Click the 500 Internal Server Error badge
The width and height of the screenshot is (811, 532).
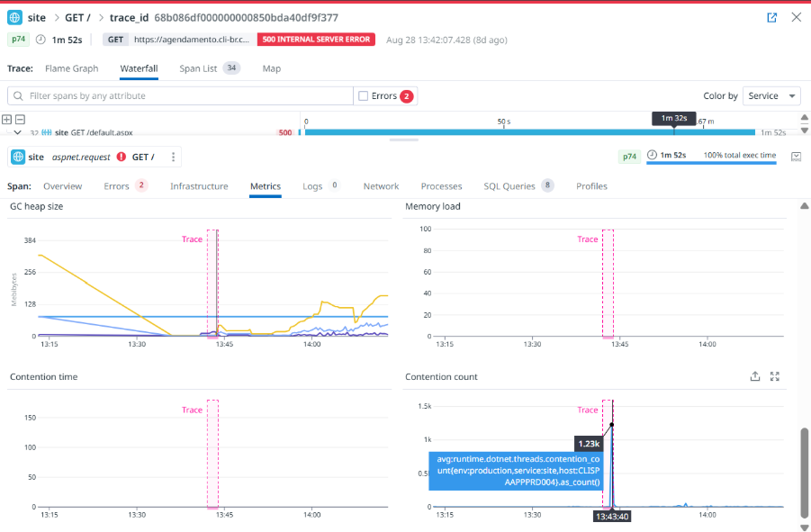pos(315,40)
